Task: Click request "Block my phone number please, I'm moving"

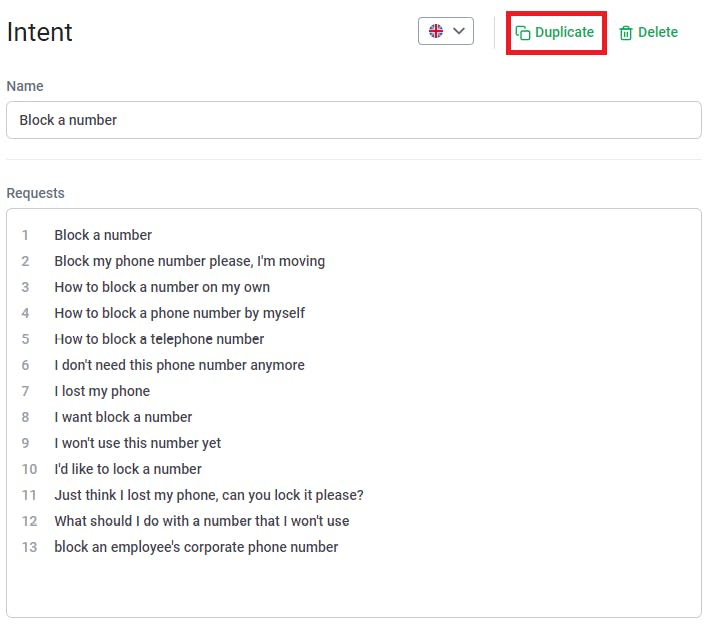Action: click(189, 261)
